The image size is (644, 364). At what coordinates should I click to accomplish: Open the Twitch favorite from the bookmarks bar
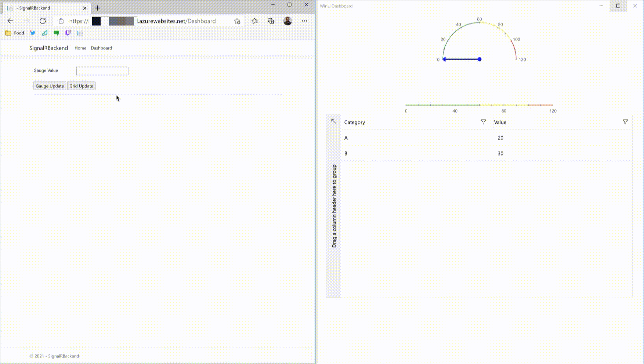[x=68, y=33]
